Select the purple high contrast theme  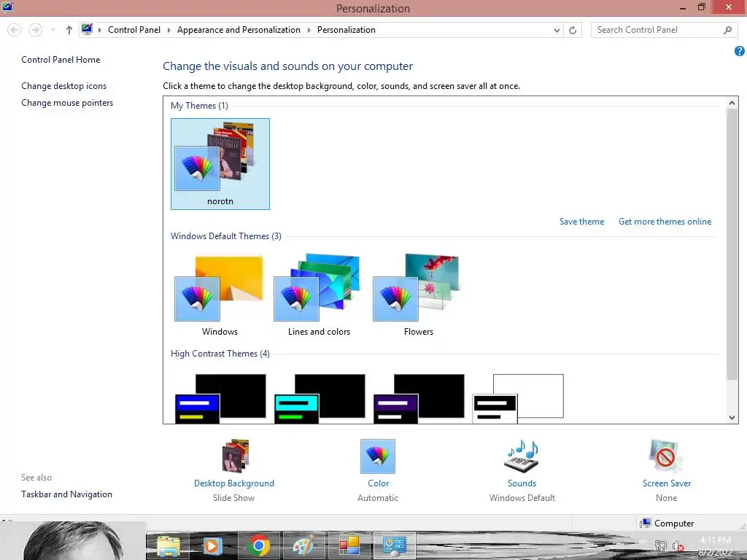point(418,399)
